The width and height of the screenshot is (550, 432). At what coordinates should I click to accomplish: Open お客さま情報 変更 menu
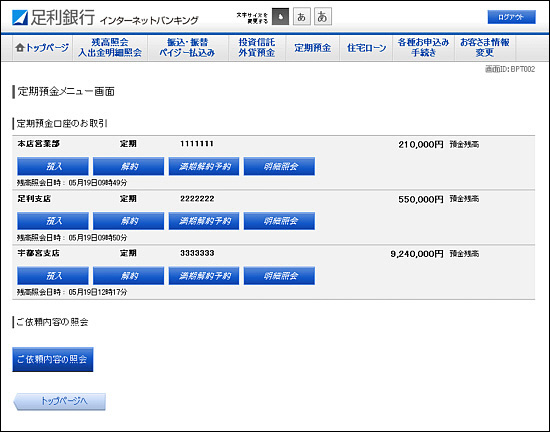[485, 47]
